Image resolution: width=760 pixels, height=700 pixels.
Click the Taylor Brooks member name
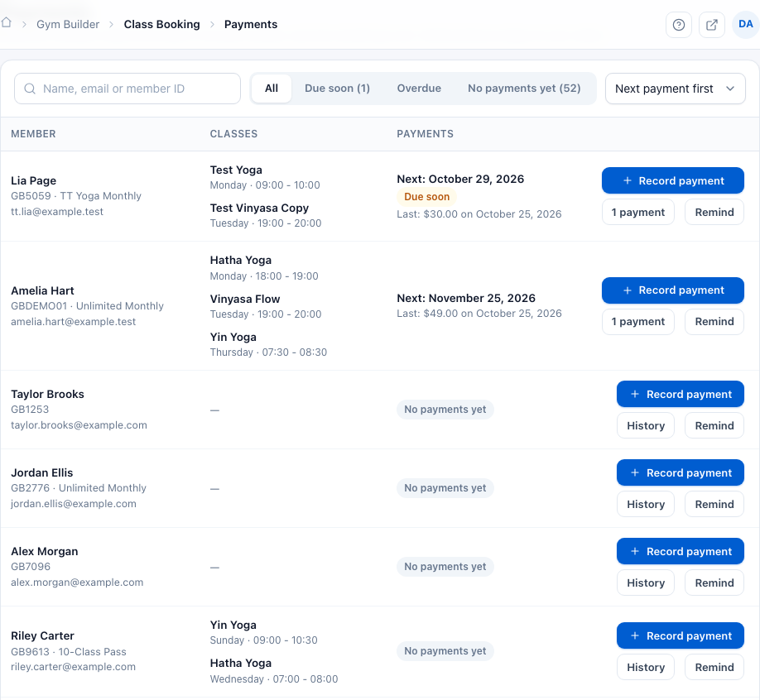(x=47, y=395)
